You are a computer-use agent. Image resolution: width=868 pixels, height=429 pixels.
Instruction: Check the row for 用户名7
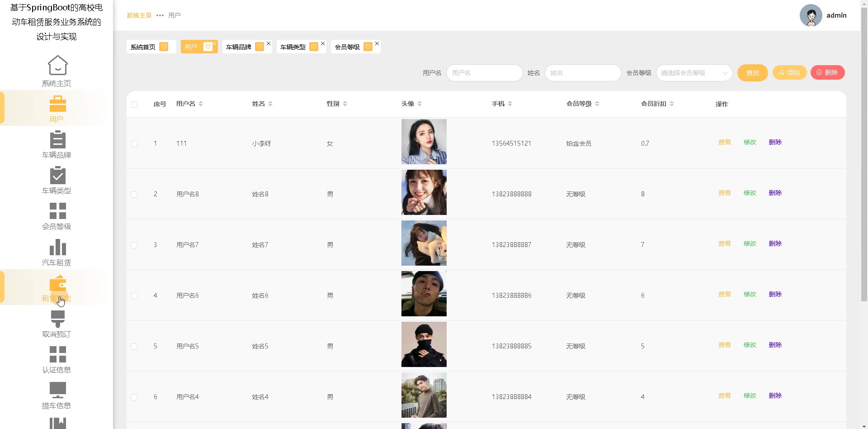pos(134,245)
